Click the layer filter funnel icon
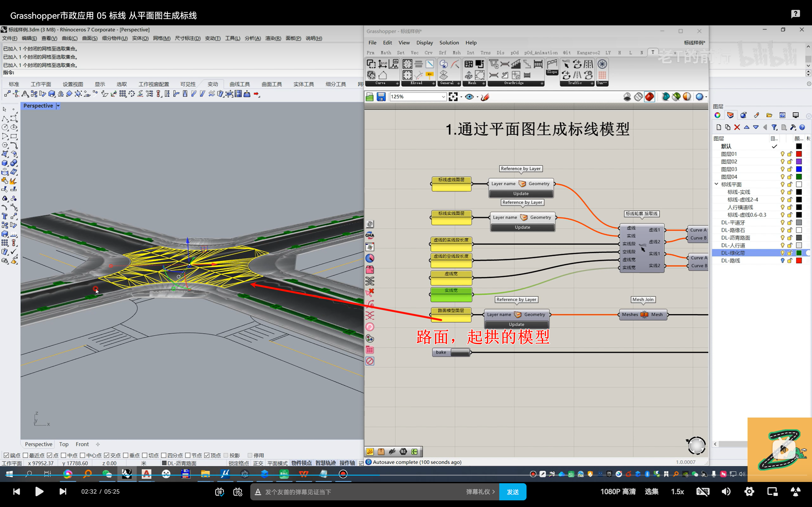Screen dimensions: 812x507 pos(774,127)
